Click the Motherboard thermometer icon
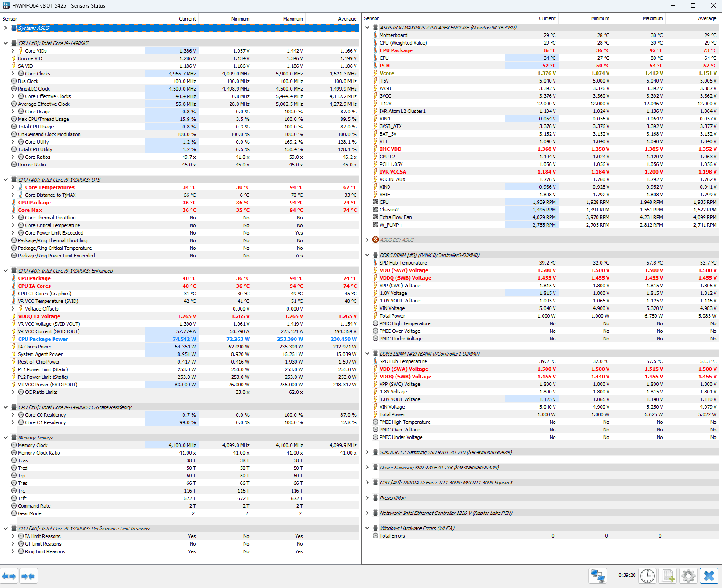The height and width of the screenshot is (588, 722). click(376, 35)
